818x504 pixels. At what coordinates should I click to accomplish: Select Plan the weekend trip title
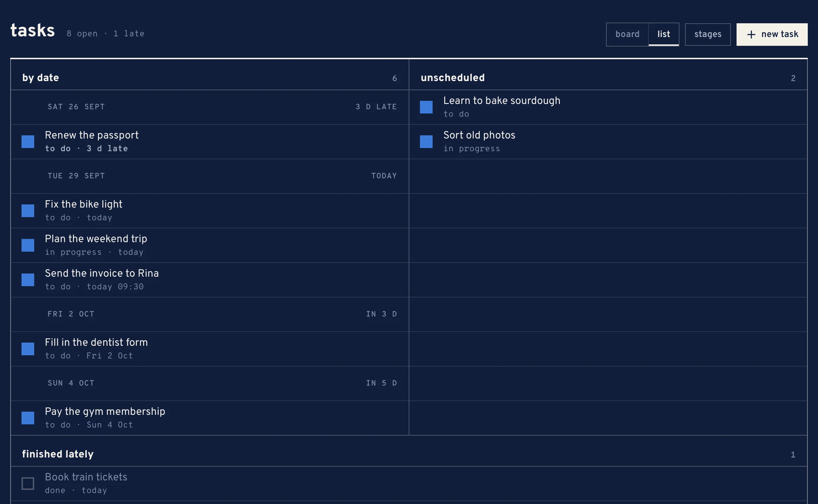96,239
